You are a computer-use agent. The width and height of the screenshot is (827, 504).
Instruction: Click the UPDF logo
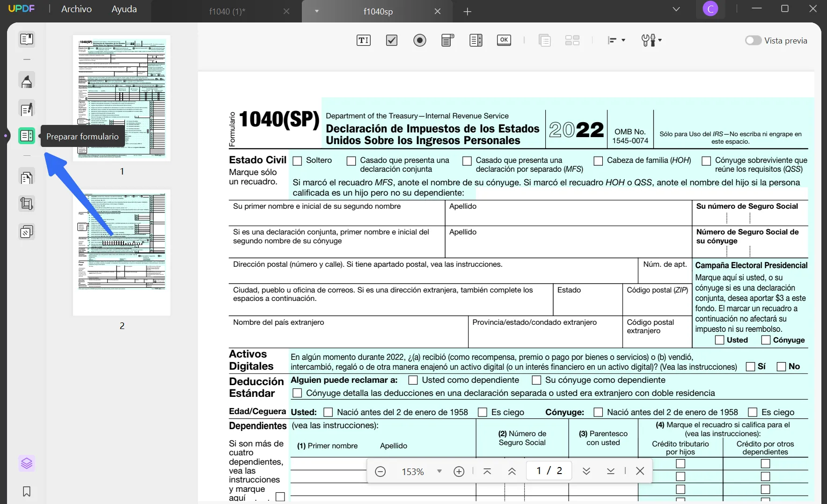click(22, 8)
